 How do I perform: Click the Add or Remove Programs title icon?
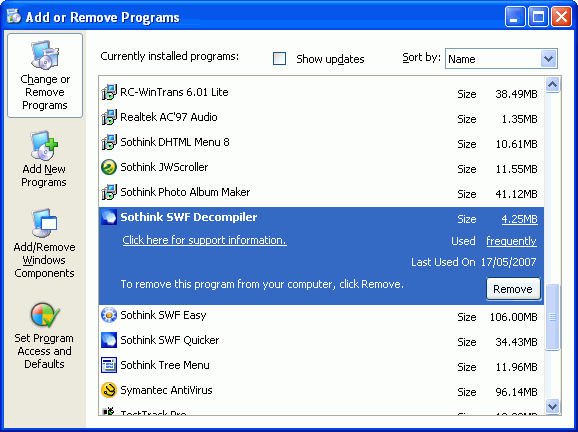[x=14, y=16]
